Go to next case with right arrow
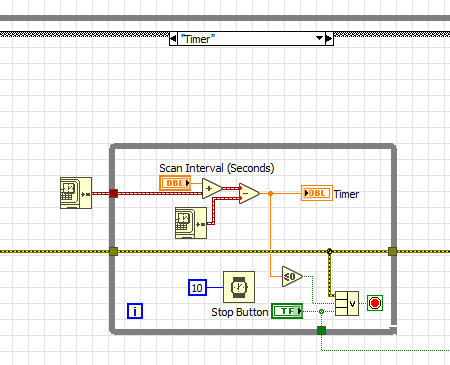 pyautogui.click(x=329, y=39)
